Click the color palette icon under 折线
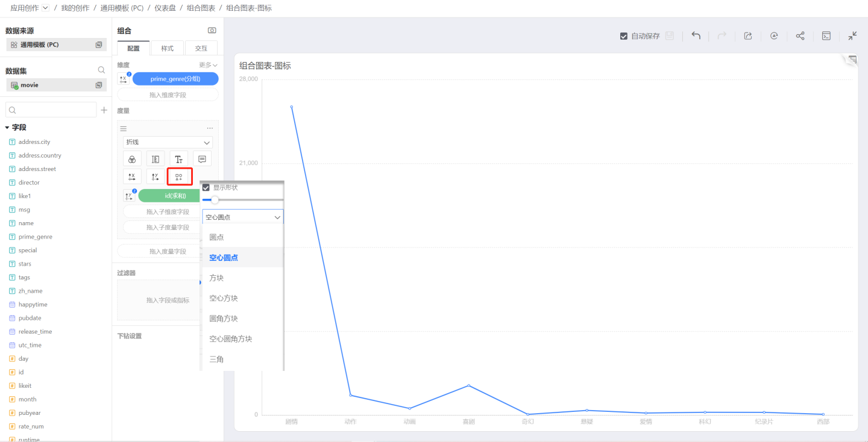The image size is (868, 442). click(132, 159)
